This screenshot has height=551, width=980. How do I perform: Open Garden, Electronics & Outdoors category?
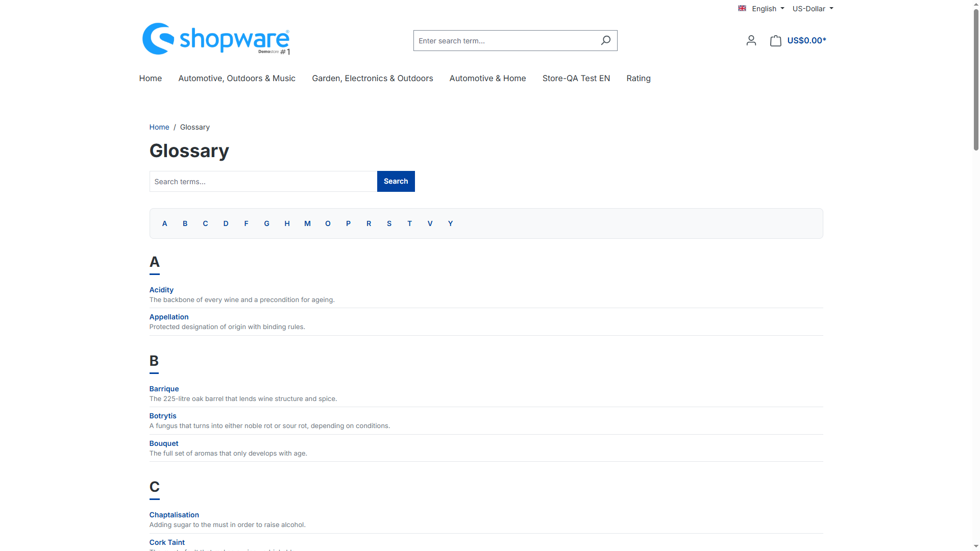pos(373,78)
